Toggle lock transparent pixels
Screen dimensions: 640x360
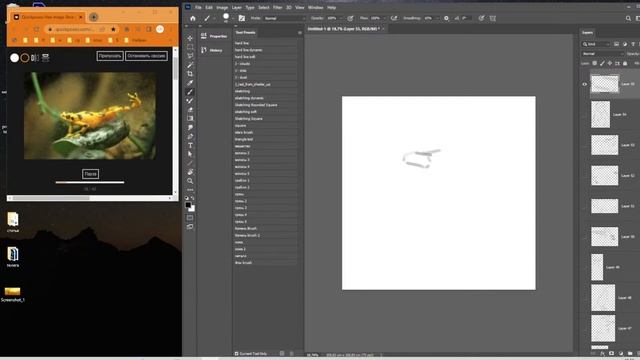[595, 63]
